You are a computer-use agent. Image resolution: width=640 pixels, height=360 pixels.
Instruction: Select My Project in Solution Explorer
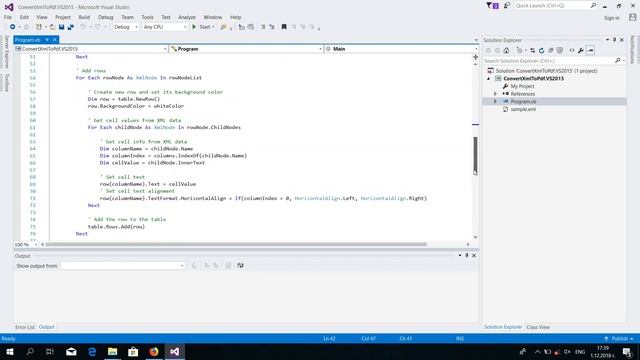pos(522,87)
